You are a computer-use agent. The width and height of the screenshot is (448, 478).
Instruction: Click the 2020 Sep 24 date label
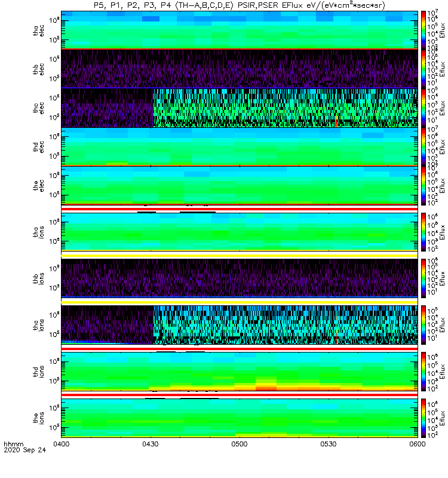pos(24,450)
